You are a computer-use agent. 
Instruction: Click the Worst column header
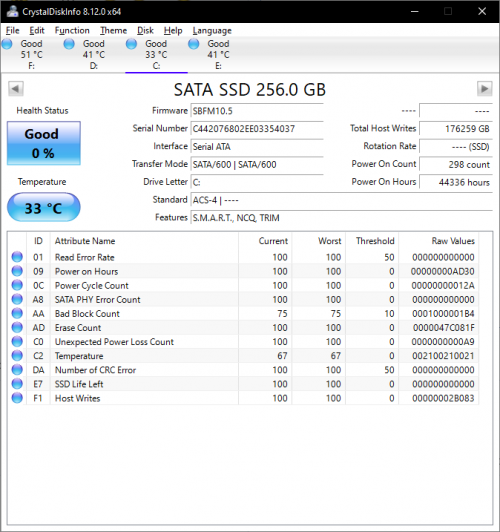319,241
